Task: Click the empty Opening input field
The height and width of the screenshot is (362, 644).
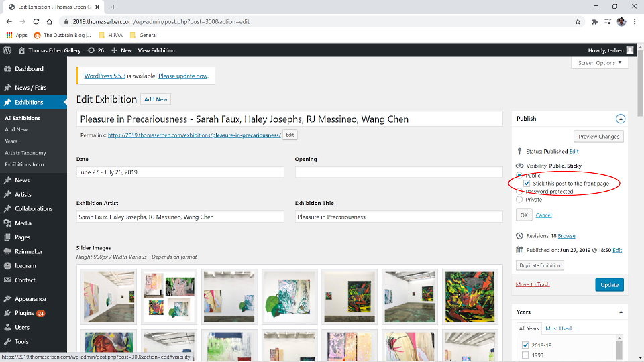Action: coord(398,172)
